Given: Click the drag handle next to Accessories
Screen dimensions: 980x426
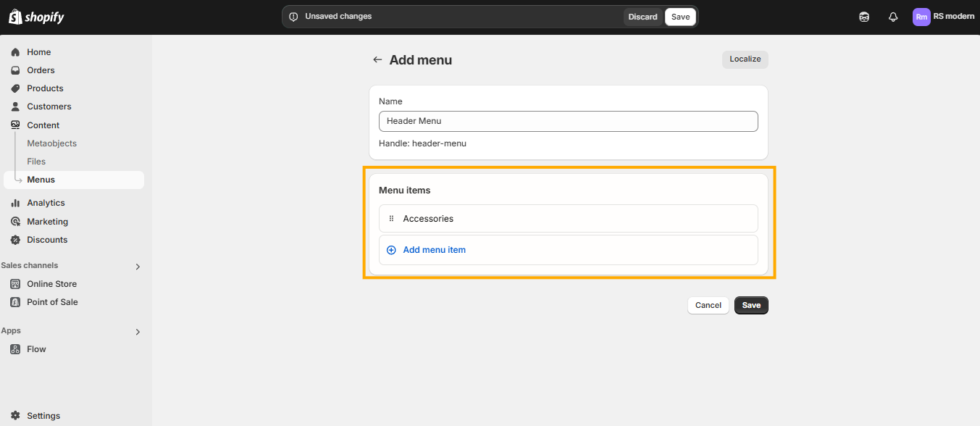Looking at the screenshot, I should coord(391,218).
